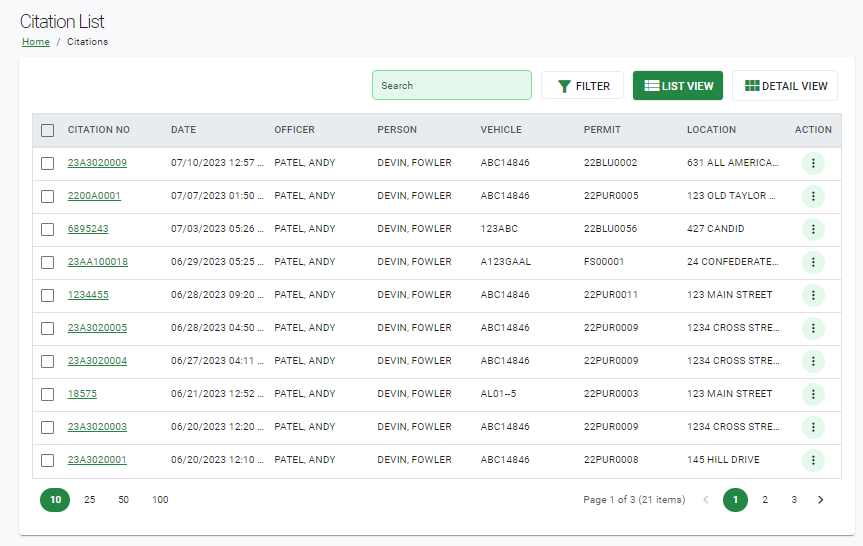Jump to page 2

764,500
